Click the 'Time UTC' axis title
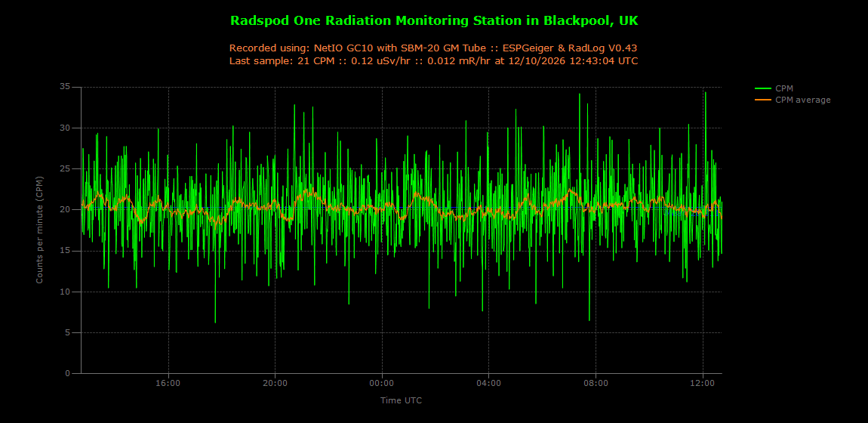The height and width of the screenshot is (423, 868). coord(401,400)
